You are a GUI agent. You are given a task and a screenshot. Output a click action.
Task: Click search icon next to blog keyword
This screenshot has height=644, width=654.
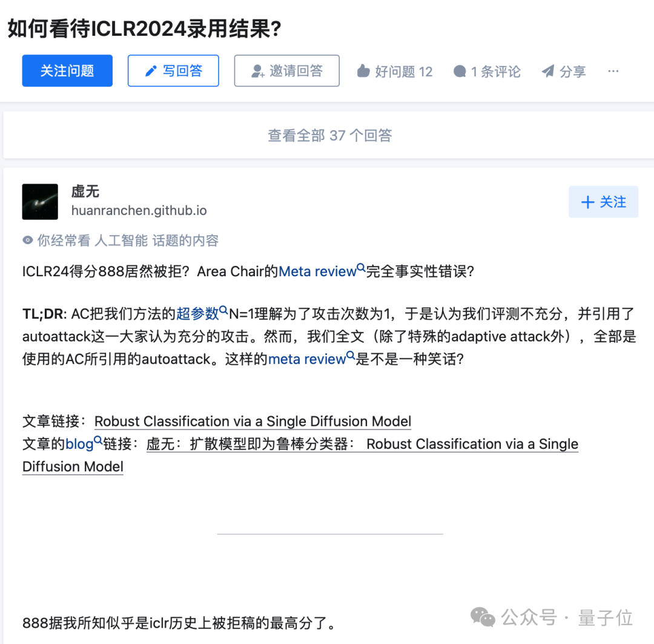(98, 440)
